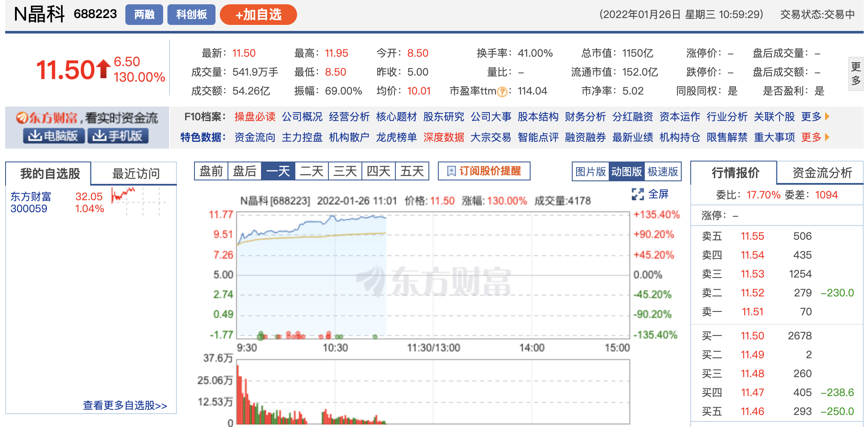
Task: Open 资金流向 link
Action: [x=255, y=137]
